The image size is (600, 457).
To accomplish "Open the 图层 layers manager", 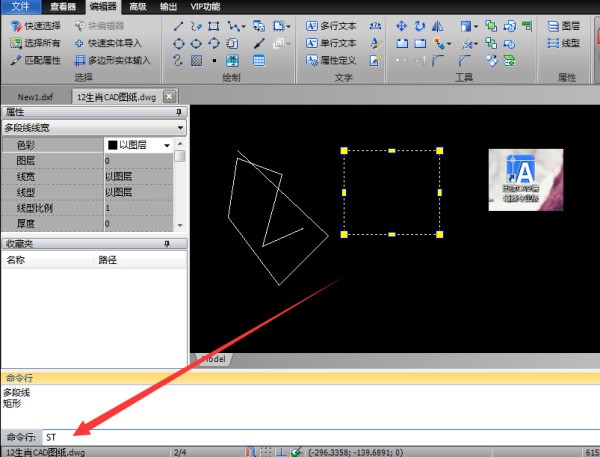I will 564,27.
